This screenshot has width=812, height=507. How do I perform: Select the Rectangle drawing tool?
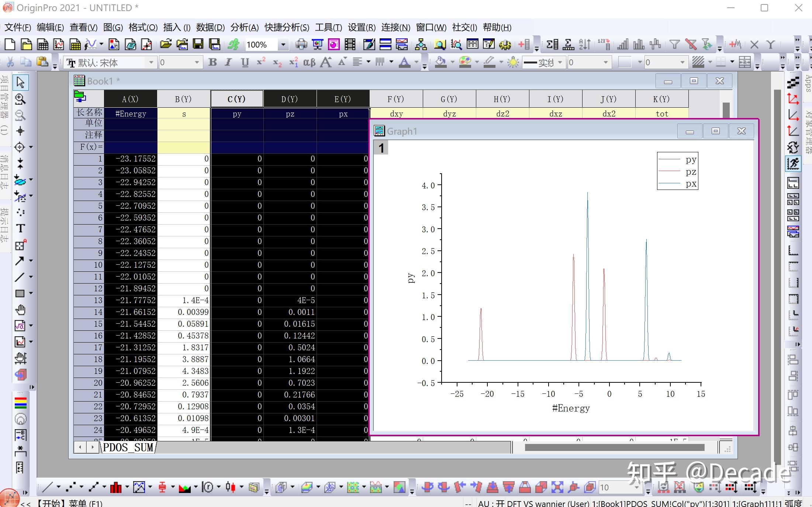coord(20,294)
